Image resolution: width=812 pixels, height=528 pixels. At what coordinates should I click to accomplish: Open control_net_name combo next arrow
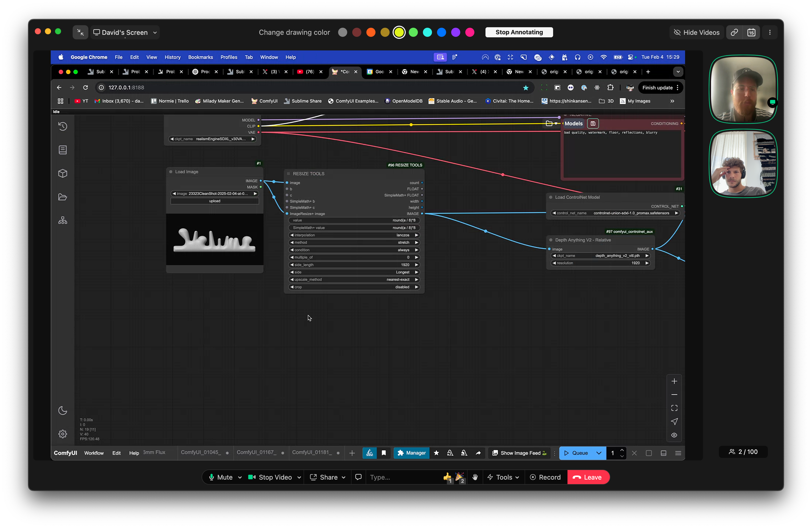coord(676,213)
